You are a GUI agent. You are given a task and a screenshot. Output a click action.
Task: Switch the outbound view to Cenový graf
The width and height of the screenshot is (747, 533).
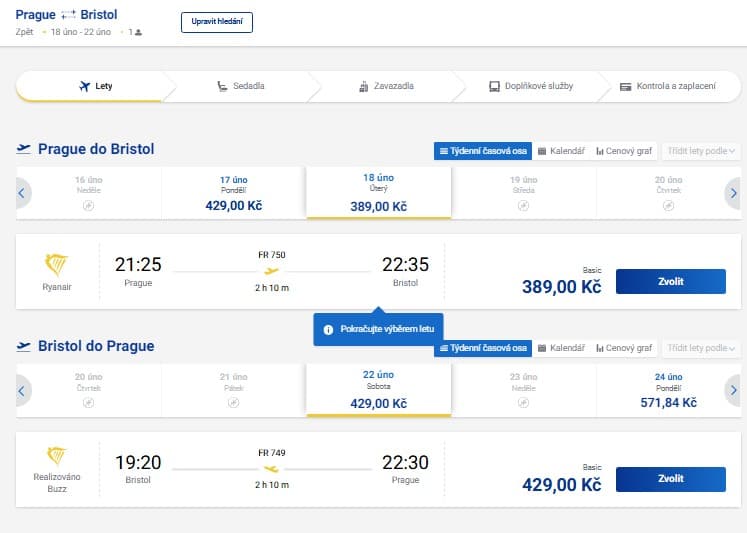pyautogui.click(x=624, y=151)
